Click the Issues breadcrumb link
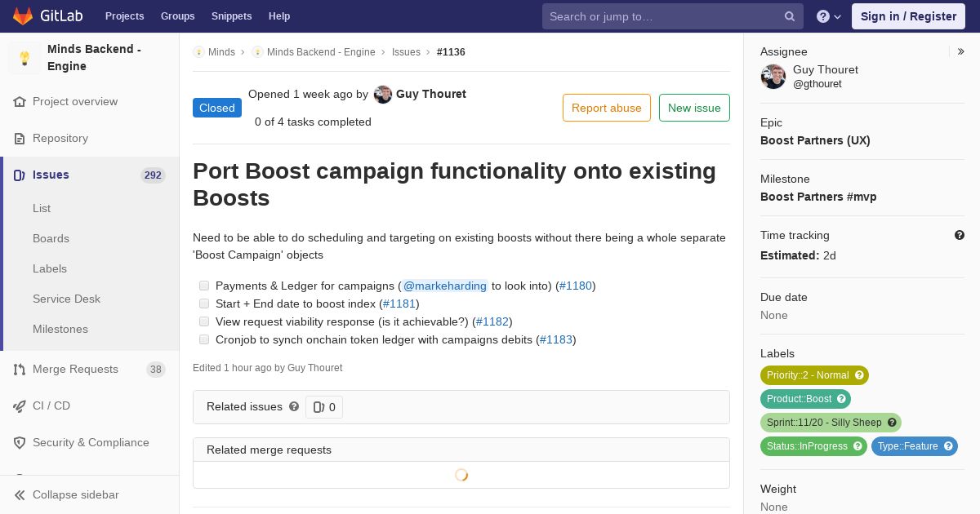The image size is (980, 514). coord(406,52)
